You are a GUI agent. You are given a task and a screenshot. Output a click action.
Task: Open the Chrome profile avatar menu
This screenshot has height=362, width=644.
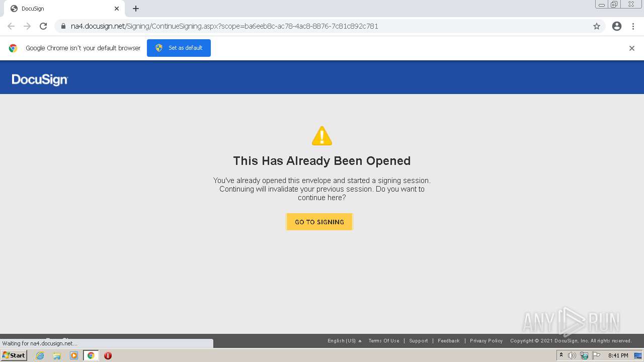pos(617,26)
